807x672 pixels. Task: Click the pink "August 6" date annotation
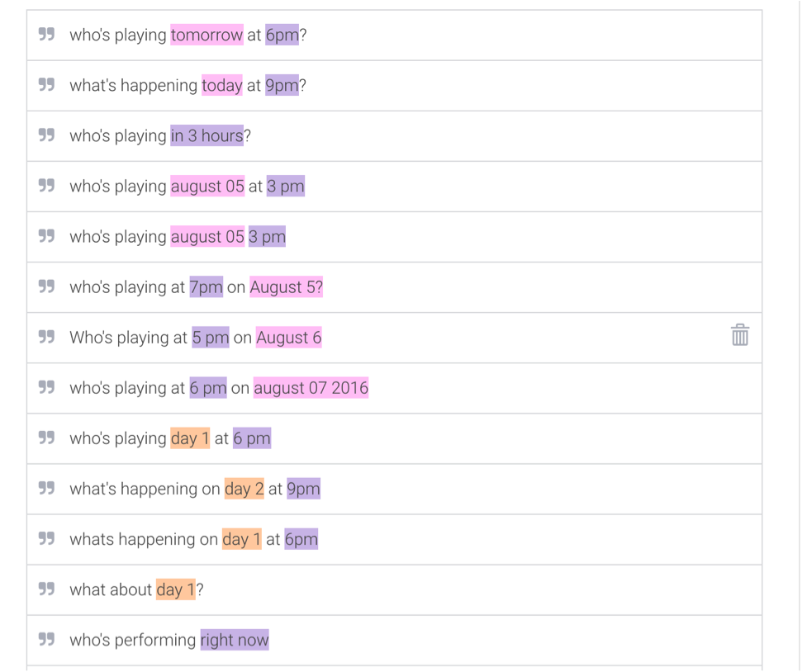coord(288,338)
